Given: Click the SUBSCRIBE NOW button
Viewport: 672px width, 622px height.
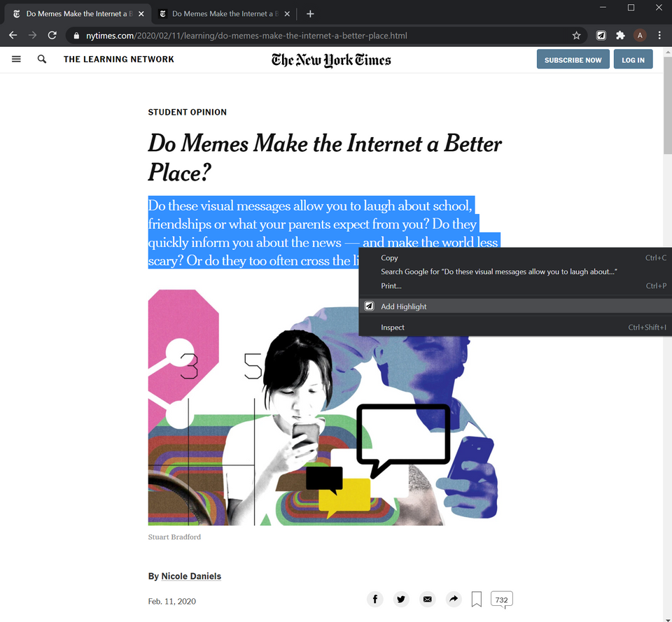Looking at the screenshot, I should tap(573, 59).
